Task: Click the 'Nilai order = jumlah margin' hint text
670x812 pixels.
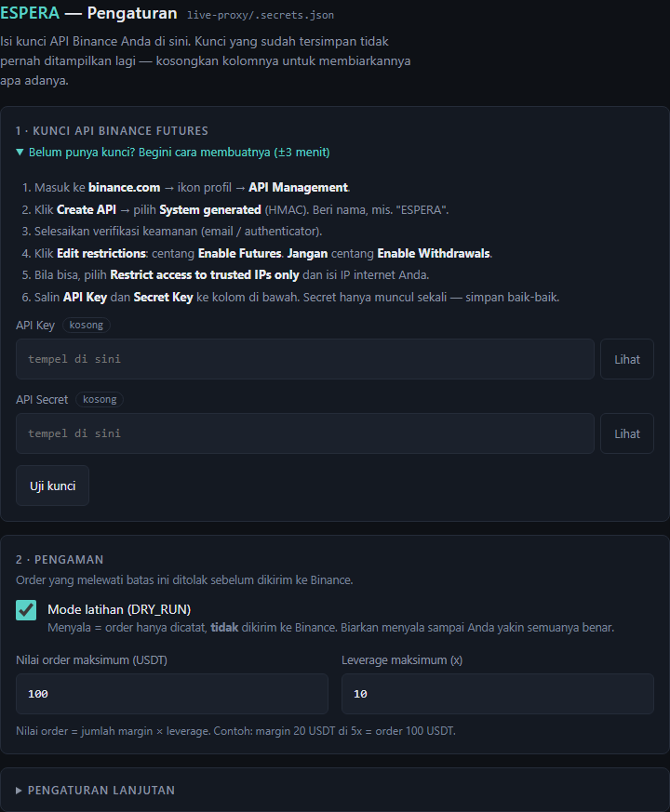Action: (235, 731)
